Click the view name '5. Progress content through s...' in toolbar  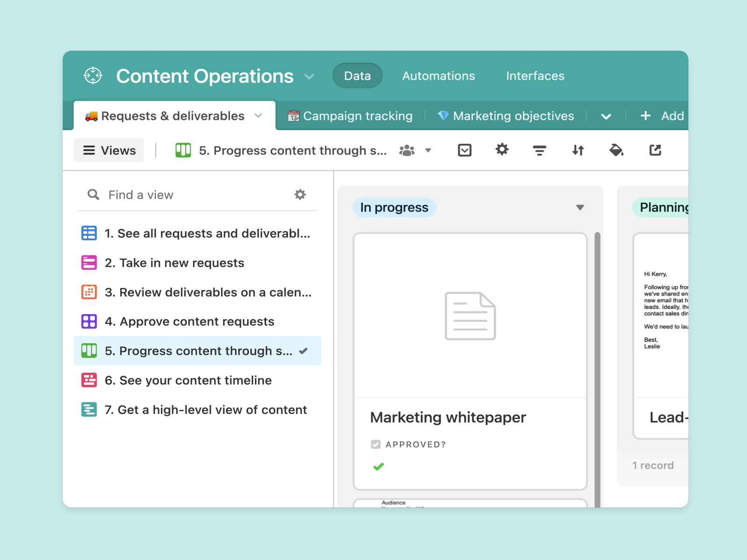click(293, 150)
